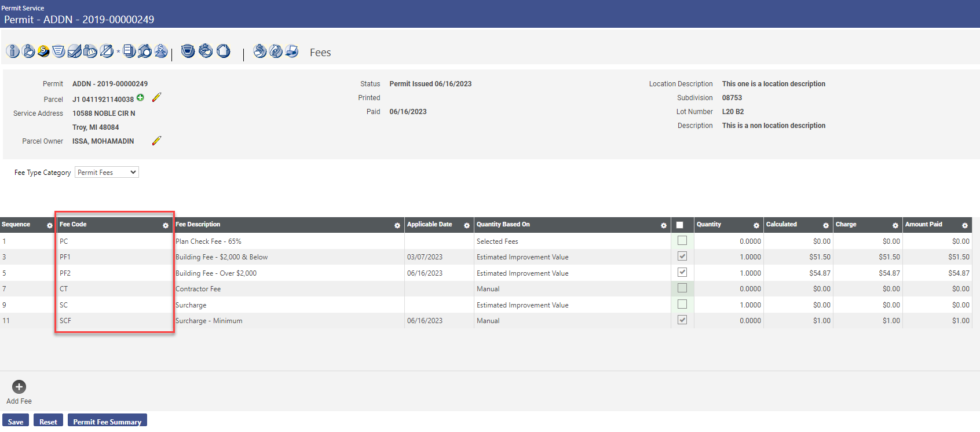Click the Add Fee label
The height and width of the screenshot is (432, 980).
point(19,401)
